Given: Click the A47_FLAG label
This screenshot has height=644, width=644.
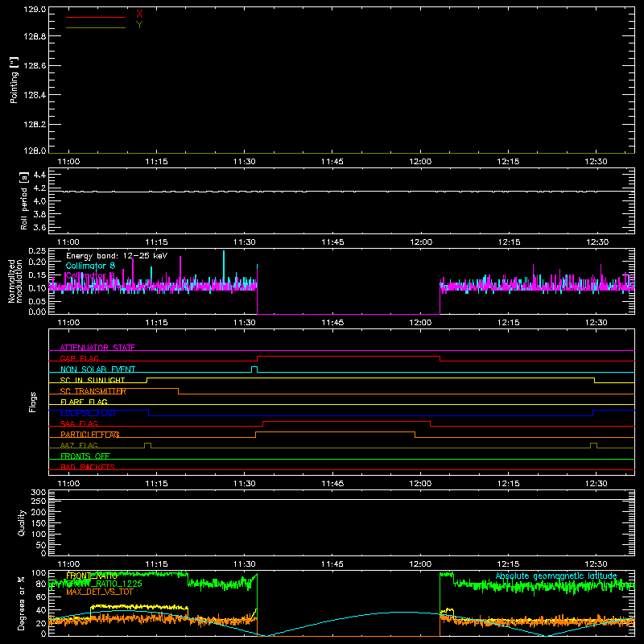Looking at the screenshot, I should point(79,446).
